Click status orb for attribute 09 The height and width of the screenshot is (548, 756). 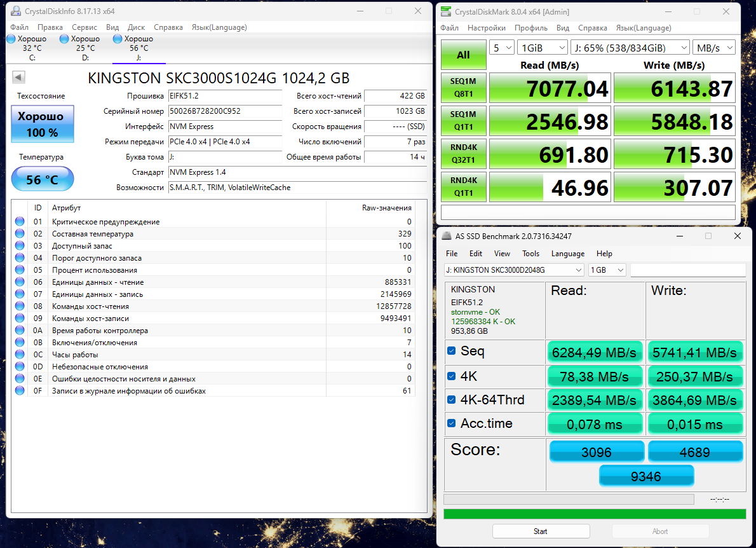[20, 318]
